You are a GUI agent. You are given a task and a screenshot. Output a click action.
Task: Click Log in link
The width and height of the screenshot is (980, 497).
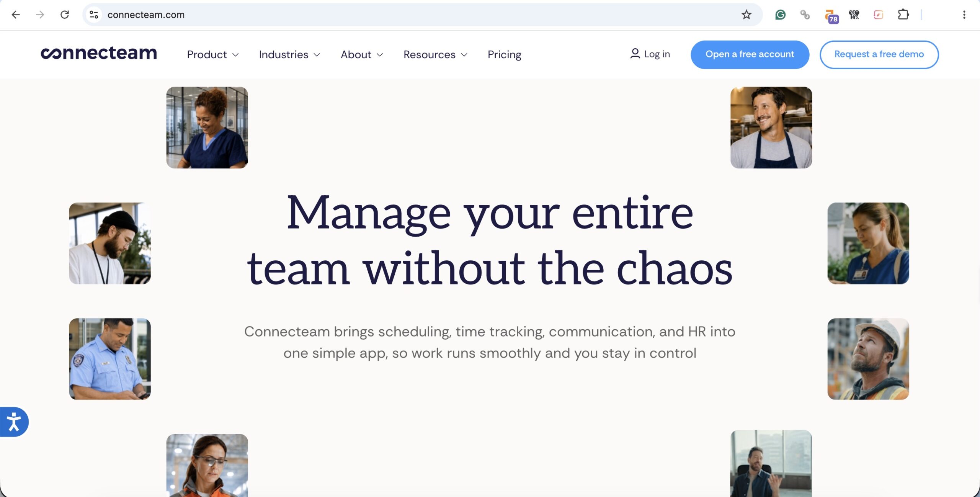tap(650, 54)
